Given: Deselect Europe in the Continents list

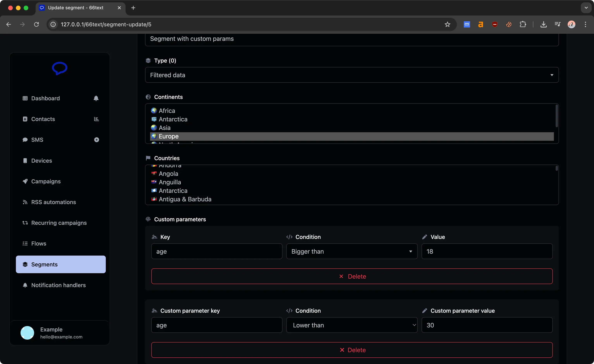Looking at the screenshot, I should 169,136.
